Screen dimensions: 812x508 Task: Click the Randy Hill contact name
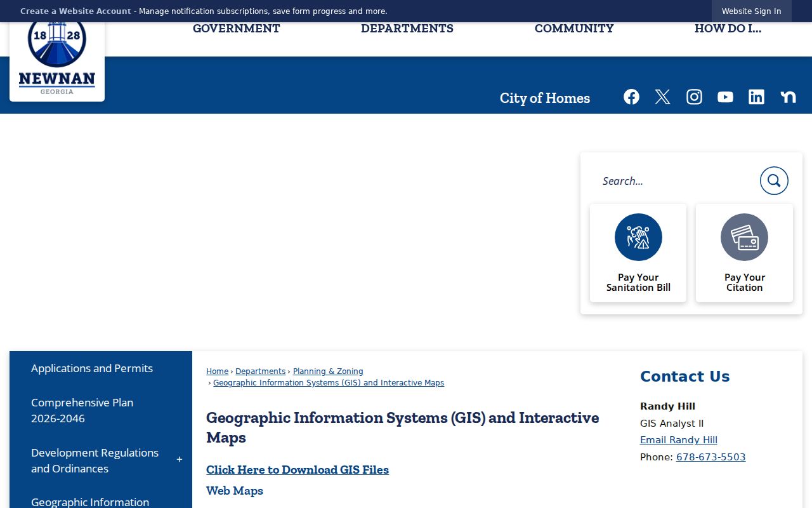point(667,406)
